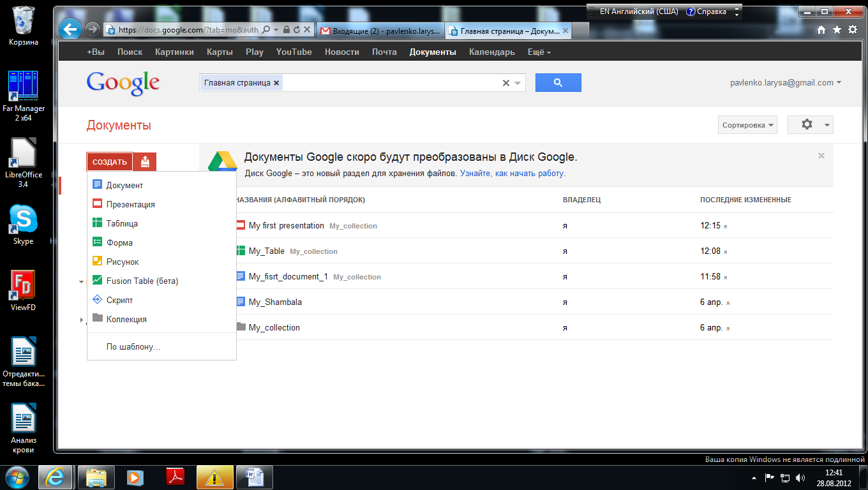Click the red Создать button

(x=110, y=162)
